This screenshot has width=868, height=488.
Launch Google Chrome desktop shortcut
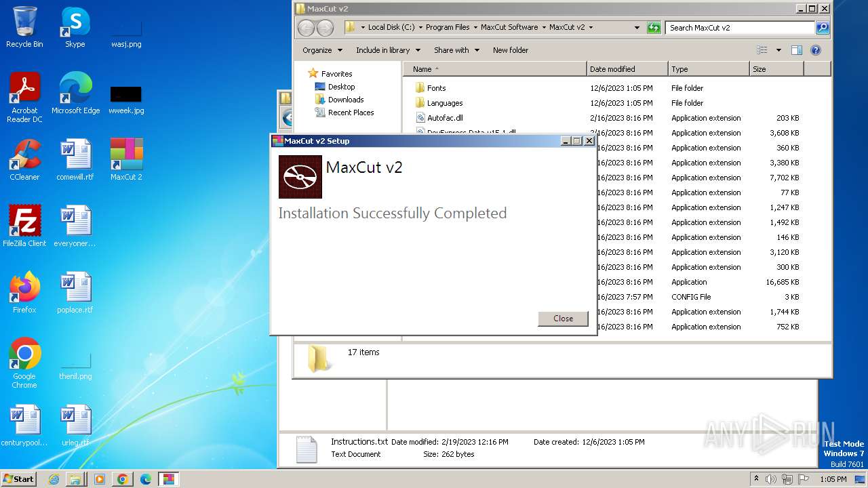[x=24, y=363]
